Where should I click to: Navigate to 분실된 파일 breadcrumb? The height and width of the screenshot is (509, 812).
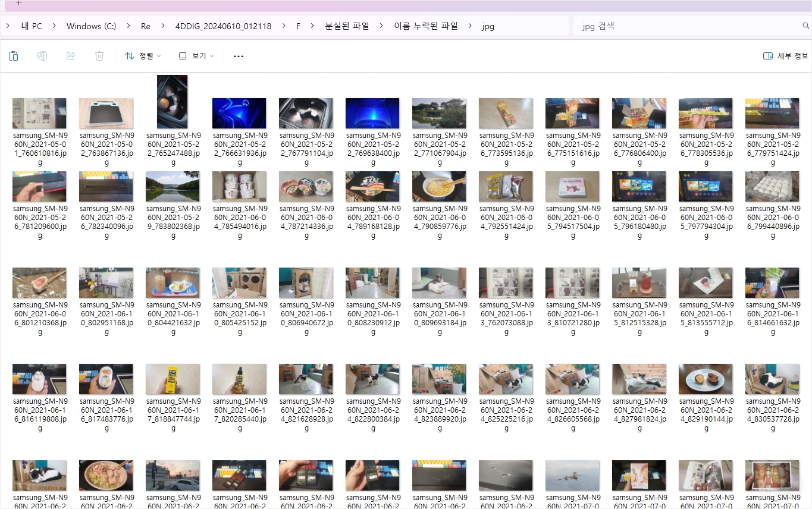coord(347,26)
